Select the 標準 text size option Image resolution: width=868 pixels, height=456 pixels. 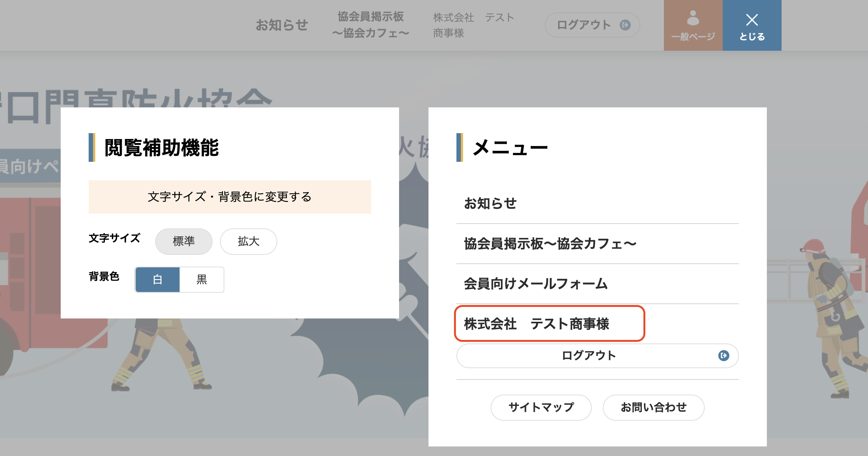tap(184, 241)
